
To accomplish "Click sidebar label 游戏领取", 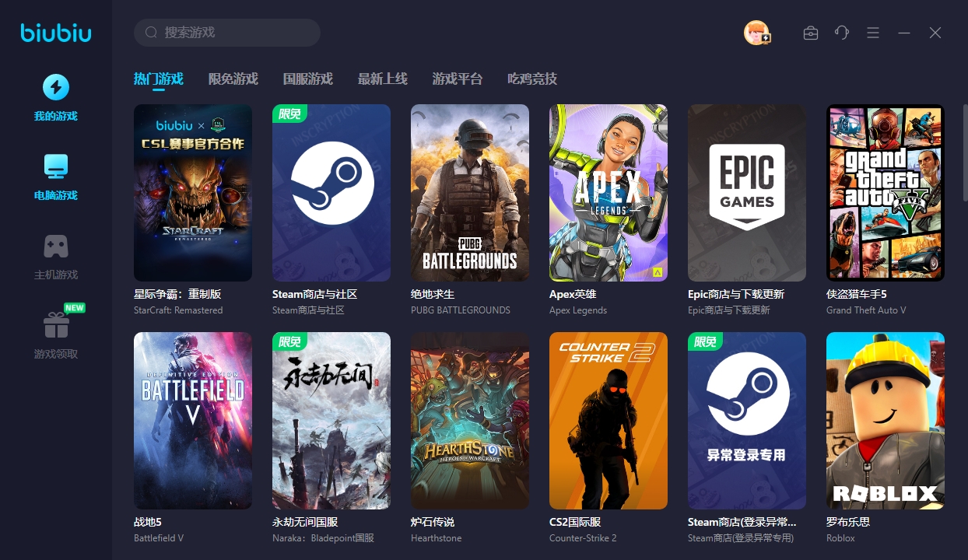I will coord(56,354).
